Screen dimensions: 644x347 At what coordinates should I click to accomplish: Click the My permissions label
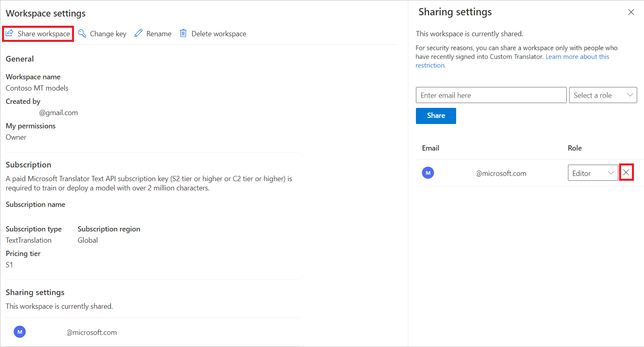(31, 126)
